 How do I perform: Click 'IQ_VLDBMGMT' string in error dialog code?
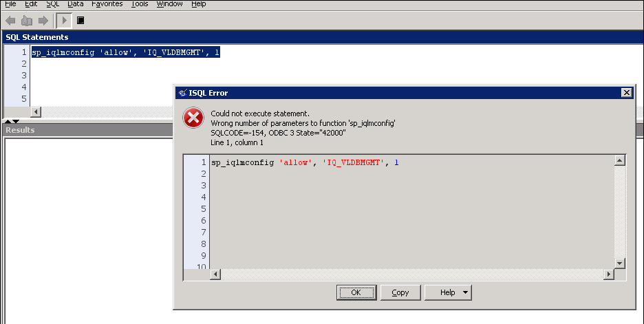tap(353, 162)
